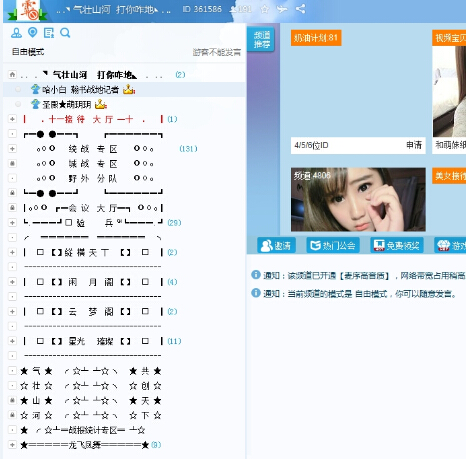Click the 邀请 invite button
Screen dimensions: 466x459
click(x=276, y=246)
